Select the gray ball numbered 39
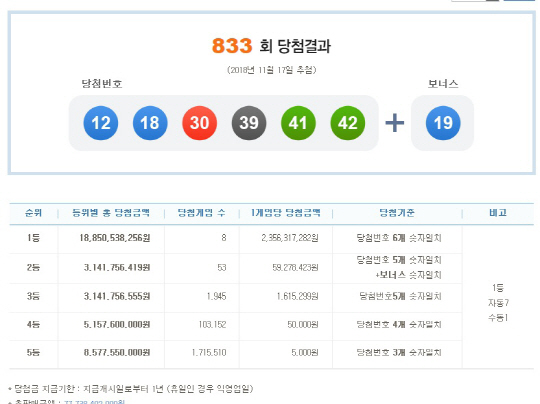Viewport: 540px width, 404px height. pos(249,123)
